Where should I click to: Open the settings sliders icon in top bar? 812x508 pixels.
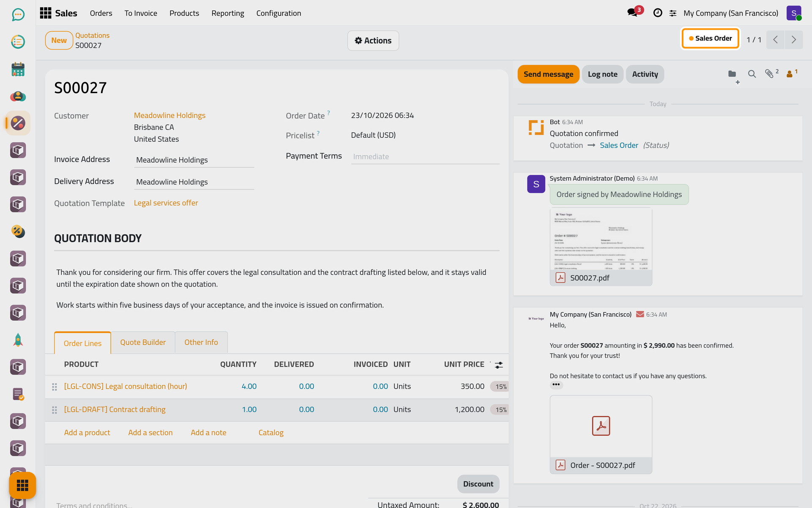(x=673, y=14)
